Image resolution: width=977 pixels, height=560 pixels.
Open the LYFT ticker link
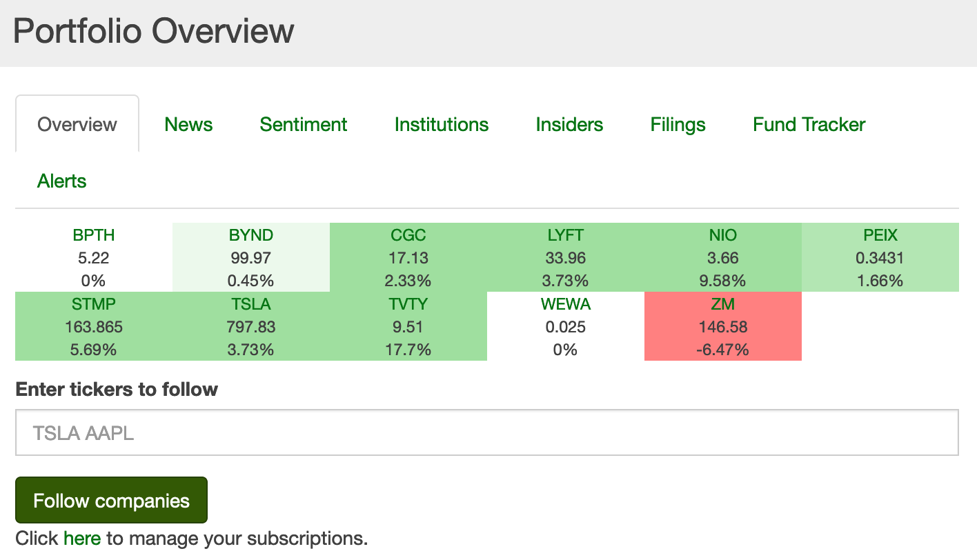[566, 235]
